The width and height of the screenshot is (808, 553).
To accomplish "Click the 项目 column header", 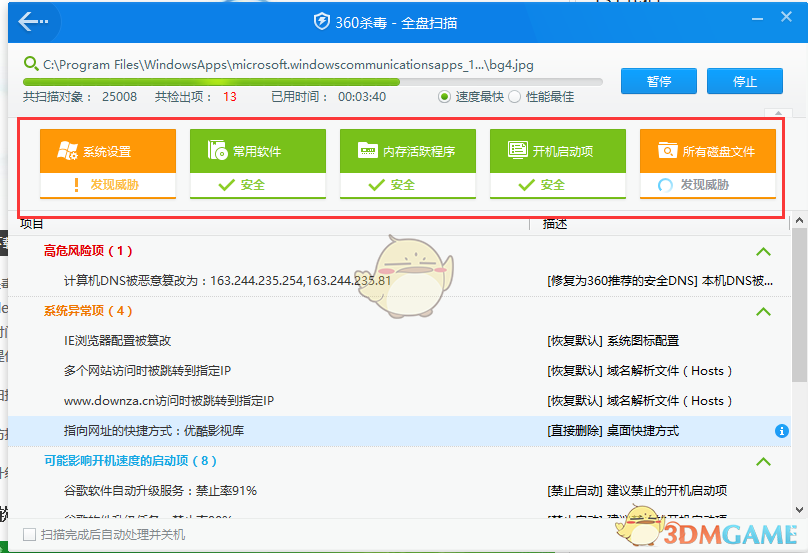I will click(x=32, y=224).
